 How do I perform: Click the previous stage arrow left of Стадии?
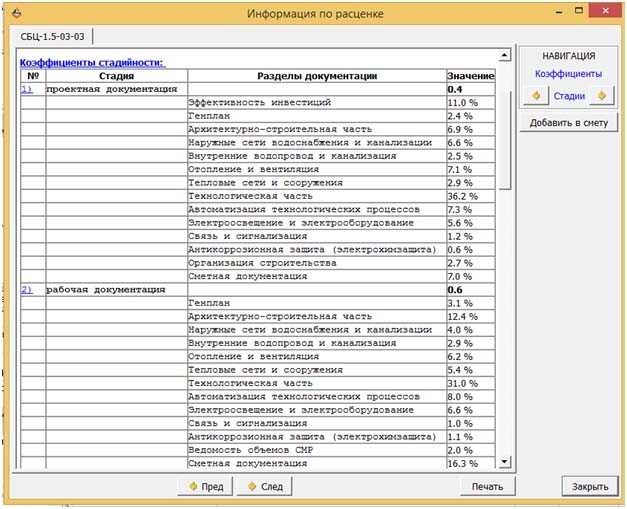pyautogui.click(x=536, y=96)
